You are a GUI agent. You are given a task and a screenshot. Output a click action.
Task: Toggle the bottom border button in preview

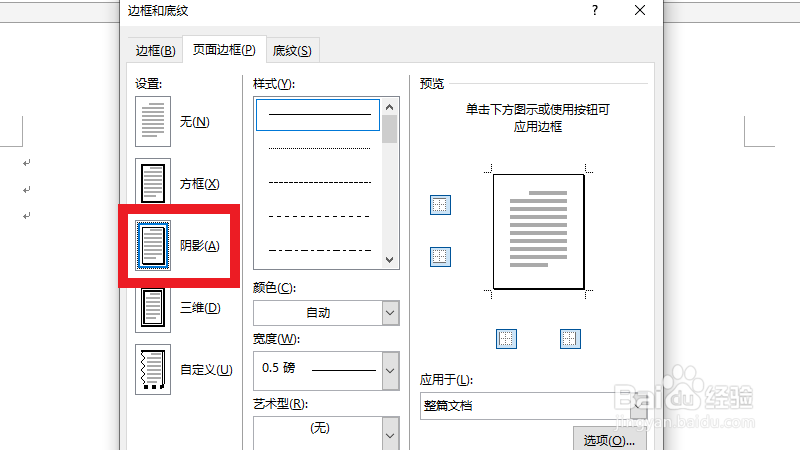(x=440, y=257)
